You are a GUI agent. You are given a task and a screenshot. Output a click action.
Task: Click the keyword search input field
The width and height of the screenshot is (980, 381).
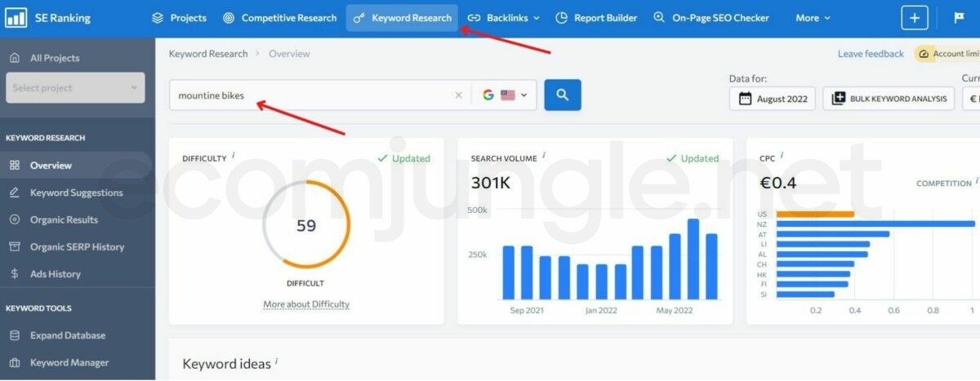310,95
